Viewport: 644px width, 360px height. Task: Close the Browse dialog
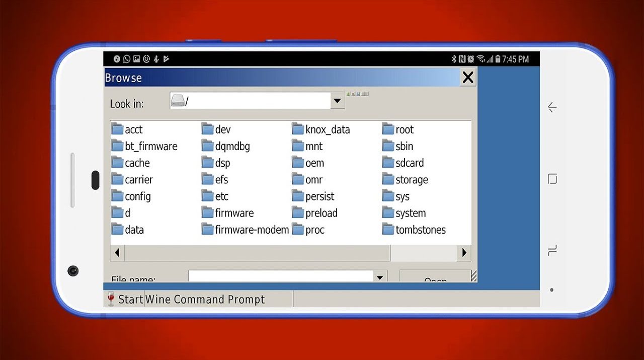tap(468, 78)
